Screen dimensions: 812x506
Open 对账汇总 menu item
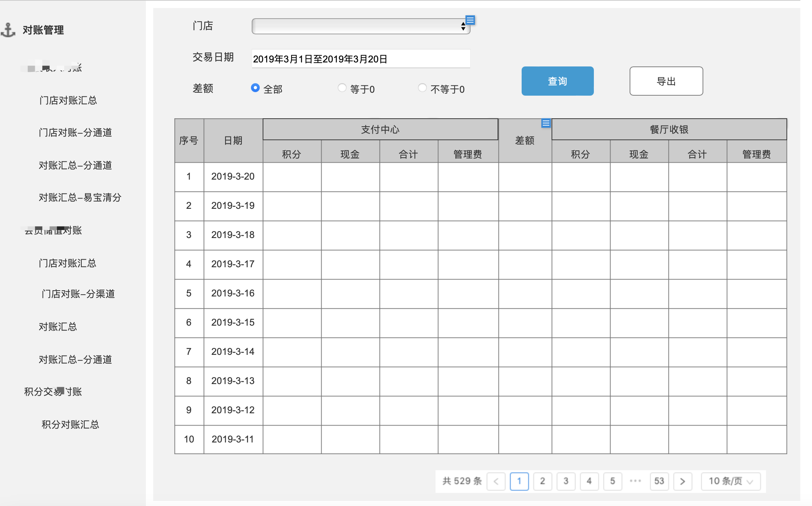click(x=58, y=327)
